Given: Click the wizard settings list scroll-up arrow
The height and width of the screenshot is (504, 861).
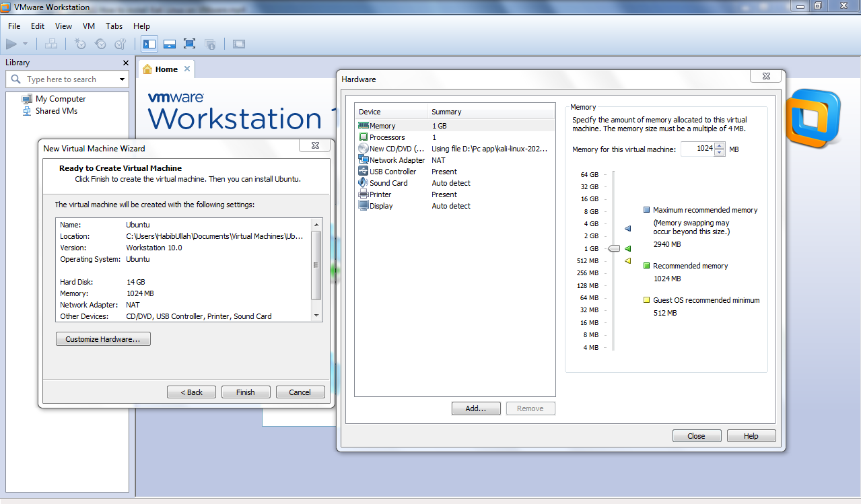Looking at the screenshot, I should pyautogui.click(x=316, y=224).
